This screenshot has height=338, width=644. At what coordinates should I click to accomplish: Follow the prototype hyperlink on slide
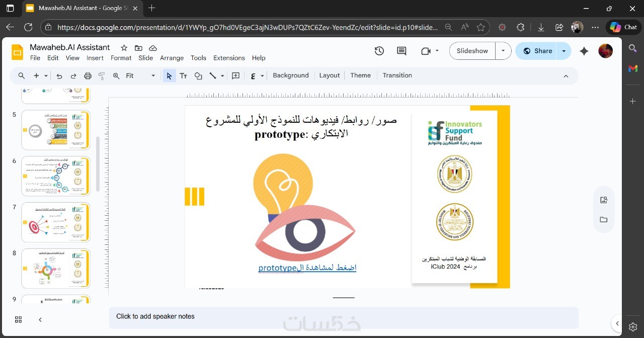tap(307, 268)
